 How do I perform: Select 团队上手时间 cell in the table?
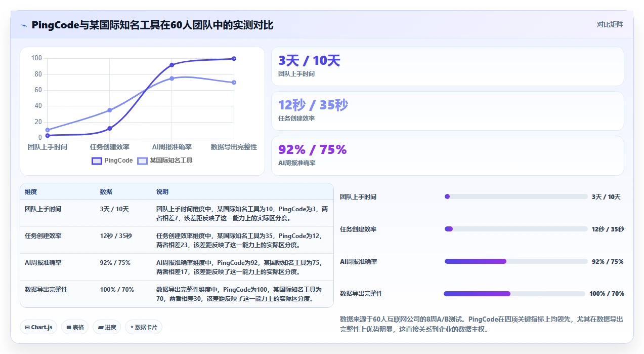click(43, 209)
